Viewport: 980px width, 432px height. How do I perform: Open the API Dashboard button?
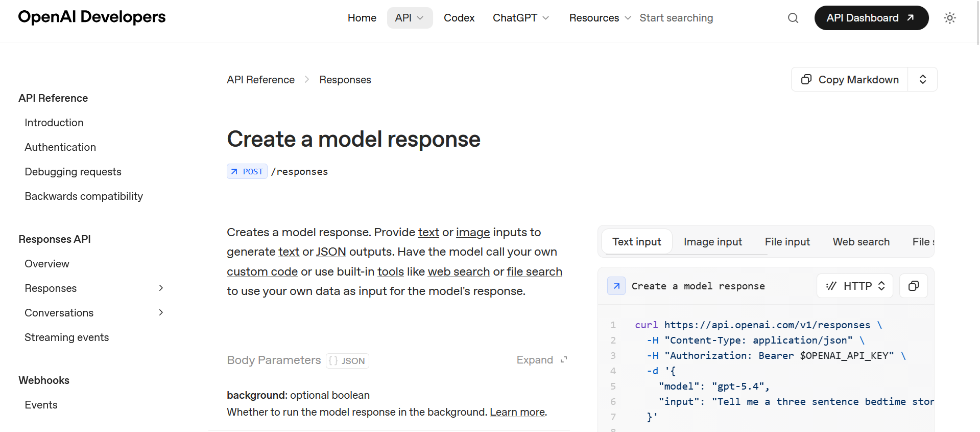pos(871,18)
